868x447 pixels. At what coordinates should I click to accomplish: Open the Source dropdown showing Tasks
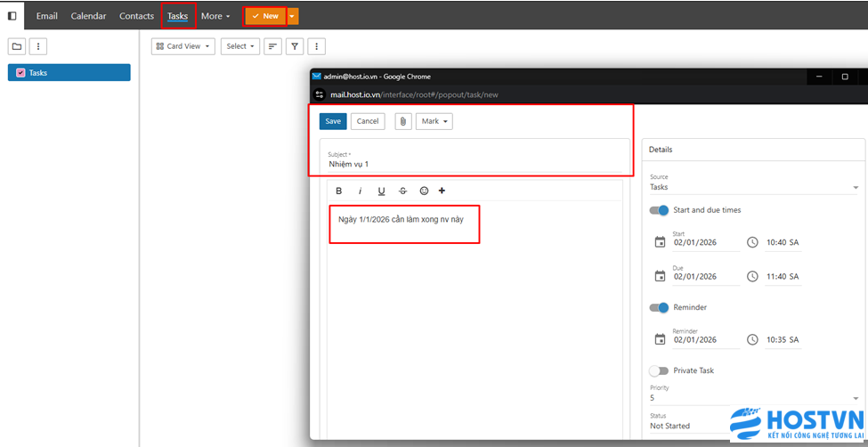pyautogui.click(x=753, y=187)
